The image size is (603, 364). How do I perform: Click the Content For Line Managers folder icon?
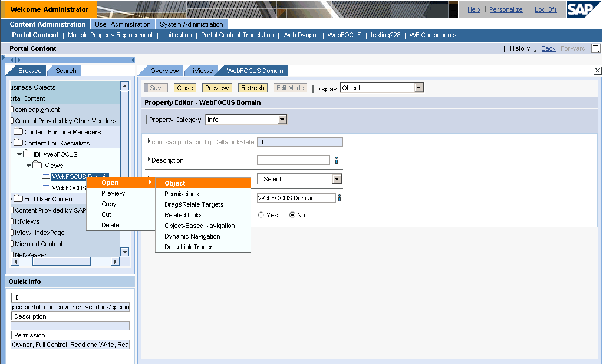click(x=18, y=132)
